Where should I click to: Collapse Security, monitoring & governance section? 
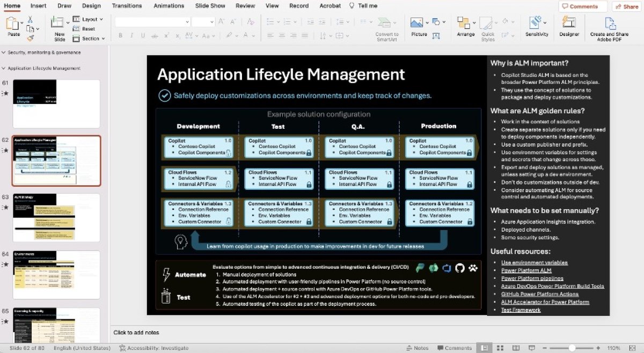4,53
